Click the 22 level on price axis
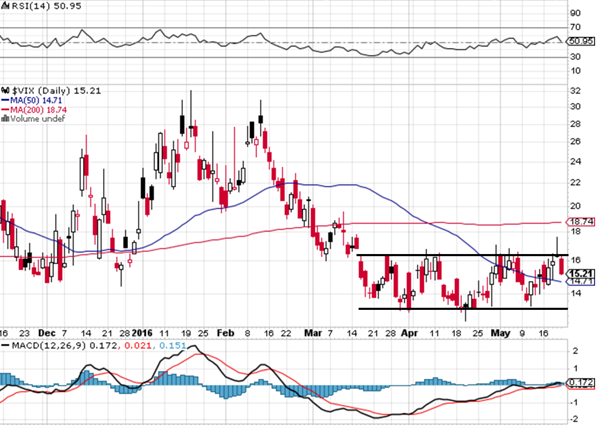Viewport: 596px width, 425px height. (x=575, y=182)
